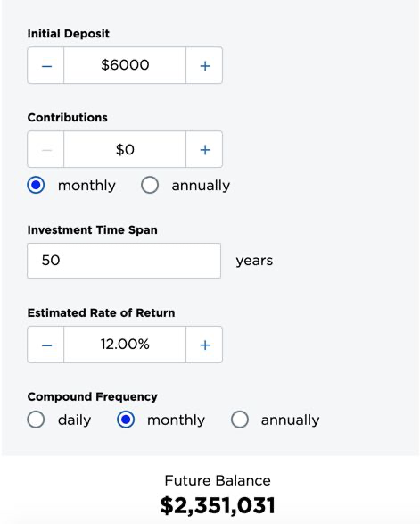Increase Contributions using the plus icon
This screenshot has width=420, height=524.
pyautogui.click(x=204, y=149)
